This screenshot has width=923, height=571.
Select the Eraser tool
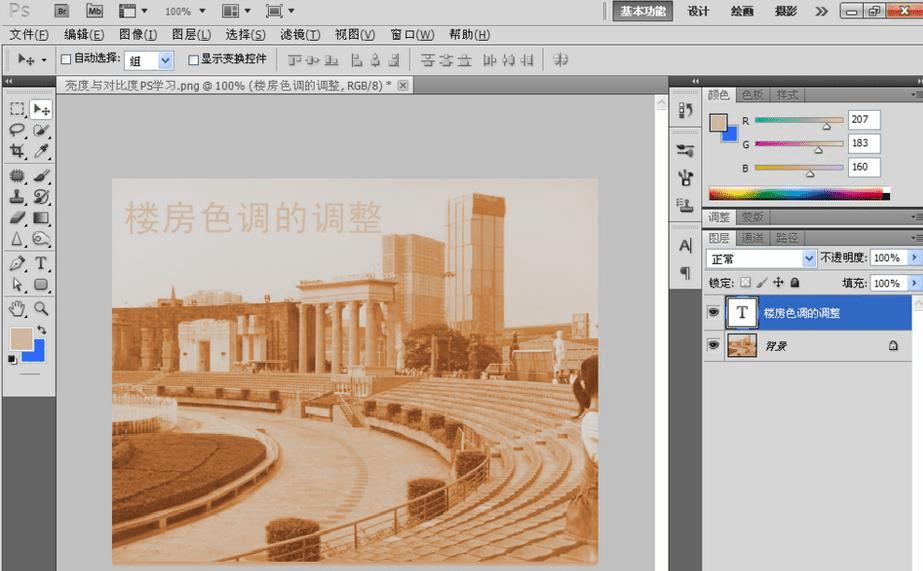click(x=17, y=218)
